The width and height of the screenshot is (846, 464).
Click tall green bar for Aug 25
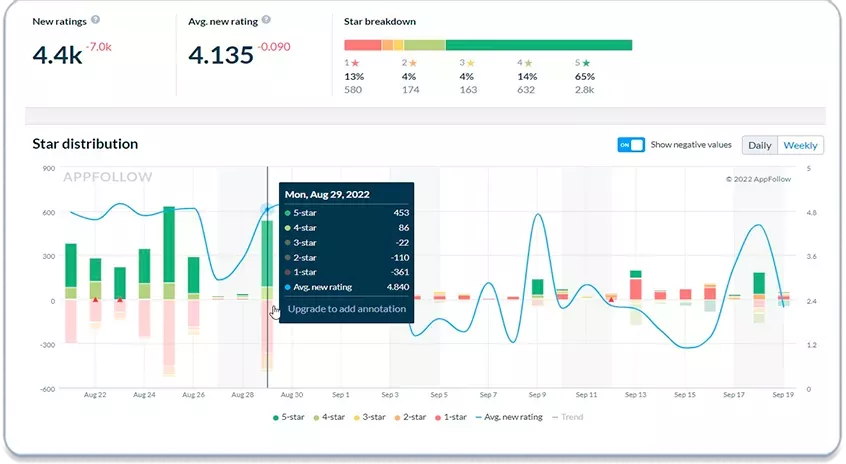[x=169, y=244]
